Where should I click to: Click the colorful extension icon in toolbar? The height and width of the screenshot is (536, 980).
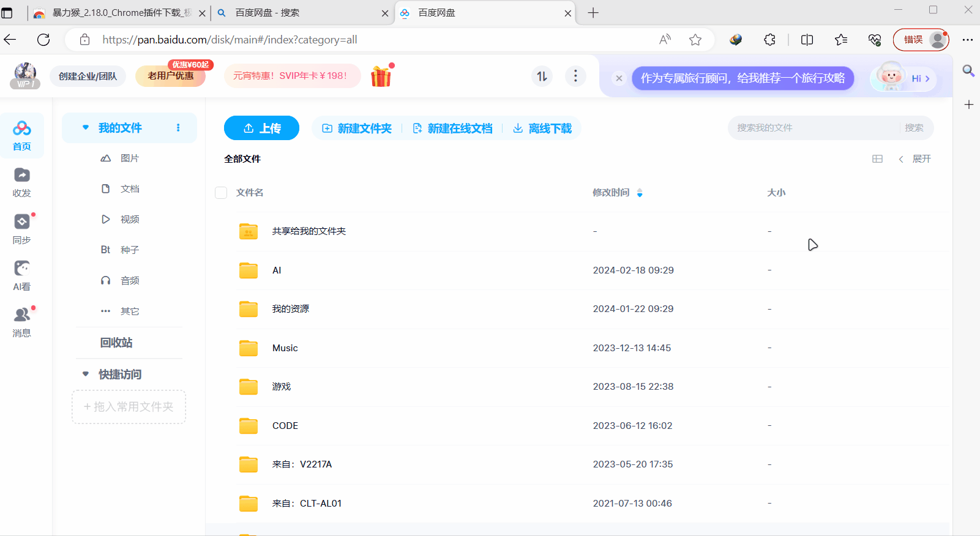(x=736, y=40)
